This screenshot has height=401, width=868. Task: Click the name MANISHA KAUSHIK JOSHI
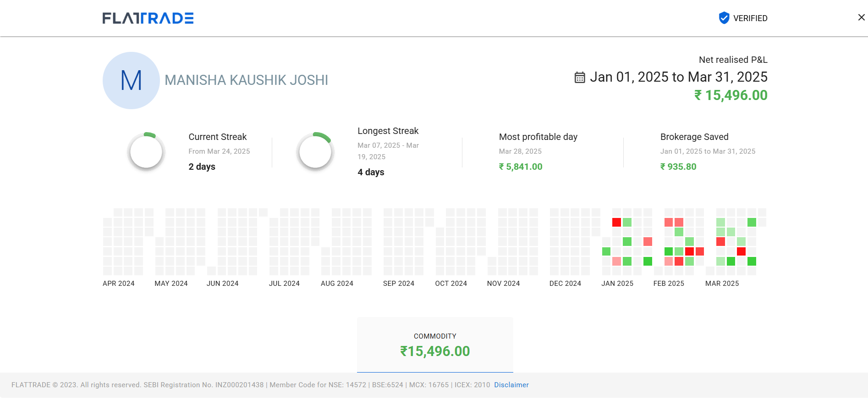(246, 80)
